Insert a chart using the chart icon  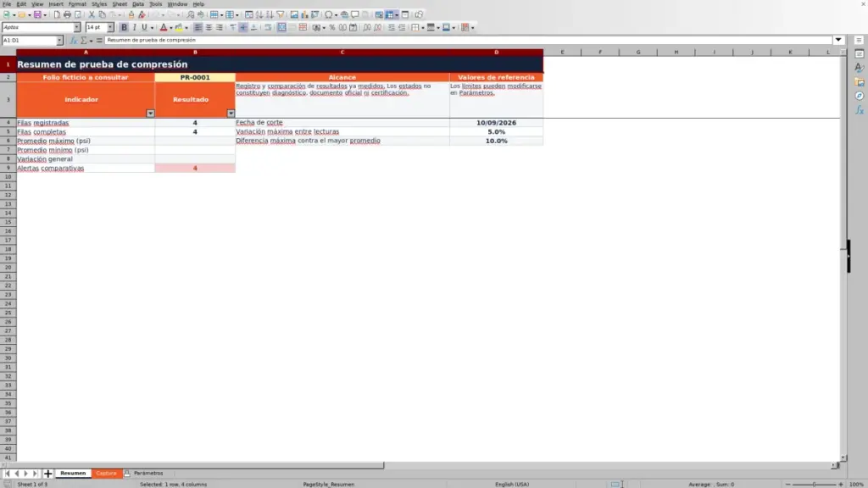pos(304,14)
